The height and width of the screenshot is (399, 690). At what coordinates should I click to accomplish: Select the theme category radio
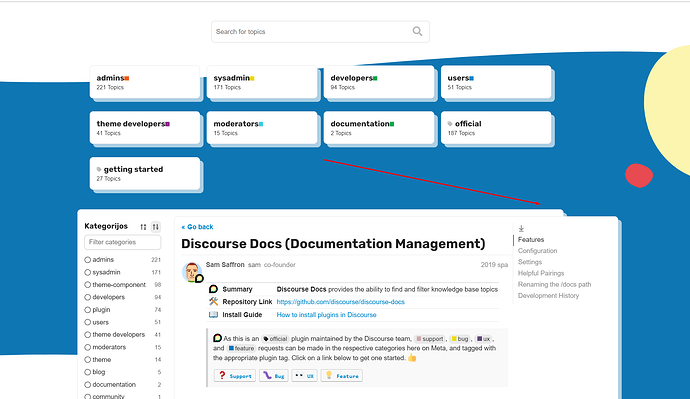pyautogui.click(x=88, y=359)
